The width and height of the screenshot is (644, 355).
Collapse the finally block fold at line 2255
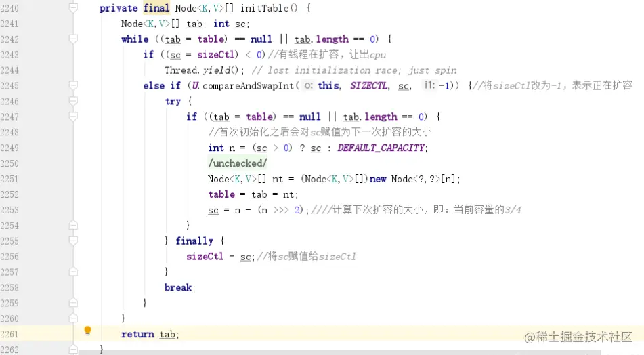click(x=73, y=241)
